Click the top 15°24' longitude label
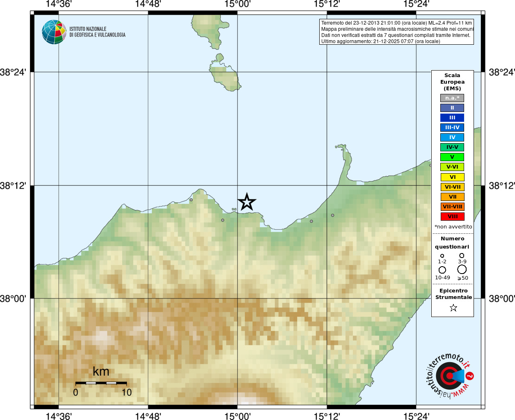515x420 pixels. coord(417,4)
